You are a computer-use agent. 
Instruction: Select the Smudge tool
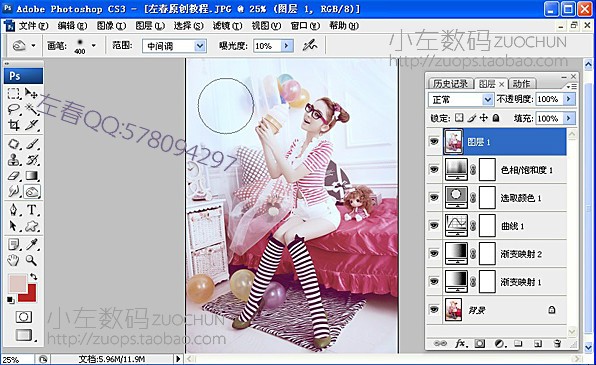tap(14, 192)
